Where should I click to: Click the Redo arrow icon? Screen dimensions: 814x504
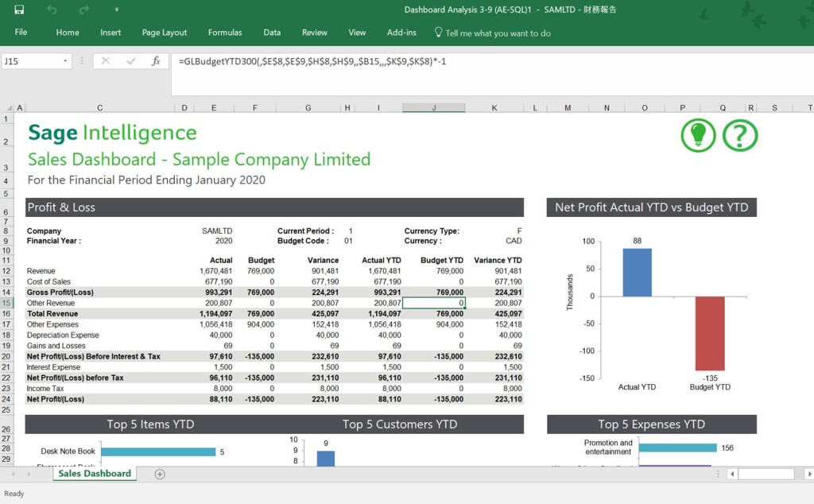[84, 10]
